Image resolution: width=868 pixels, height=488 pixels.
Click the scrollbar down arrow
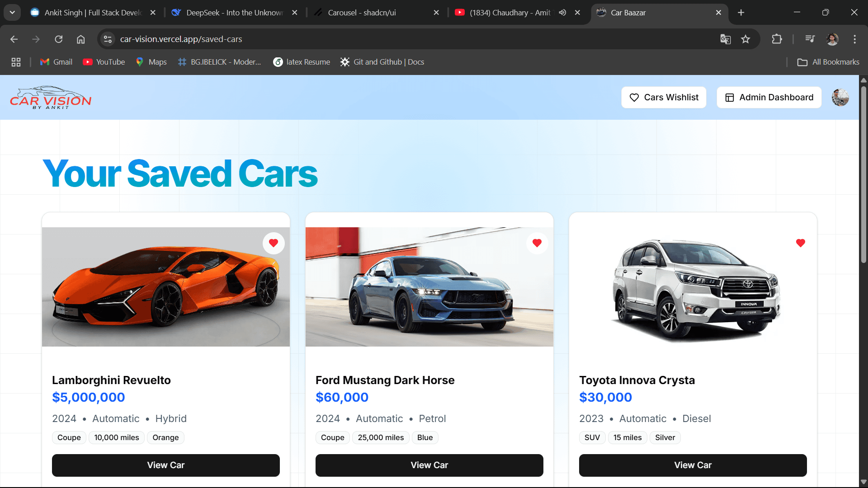pyautogui.click(x=863, y=482)
